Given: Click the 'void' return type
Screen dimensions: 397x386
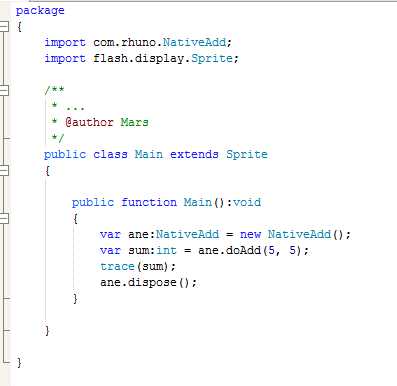Looking at the screenshot, I should click(x=247, y=202).
